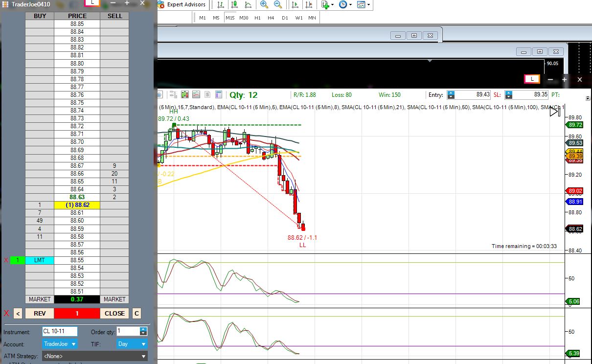The image size is (592, 364).
Task: Switch chart to line chart type
Action: pos(248,4)
